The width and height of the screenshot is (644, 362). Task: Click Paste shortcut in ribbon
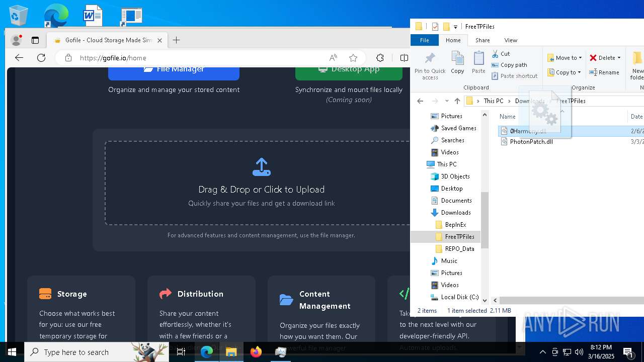pos(514,76)
